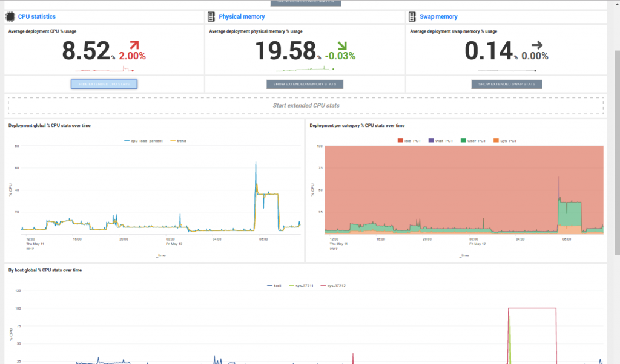The height and width of the screenshot is (364, 620).
Task: Toggle User_PCT legend entry
Action: 473,140
